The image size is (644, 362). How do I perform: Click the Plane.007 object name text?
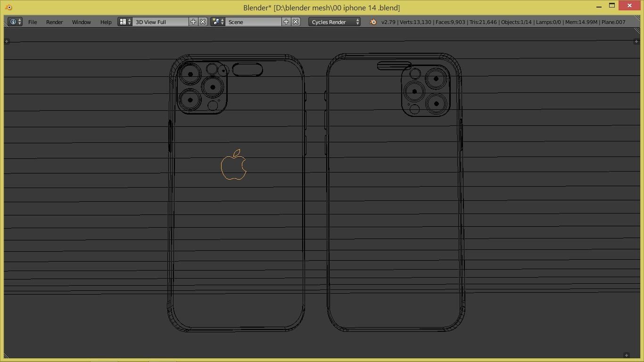(x=613, y=22)
